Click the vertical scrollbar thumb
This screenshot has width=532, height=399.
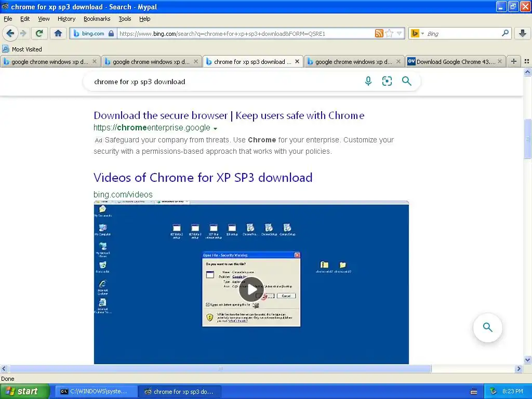[527, 138]
